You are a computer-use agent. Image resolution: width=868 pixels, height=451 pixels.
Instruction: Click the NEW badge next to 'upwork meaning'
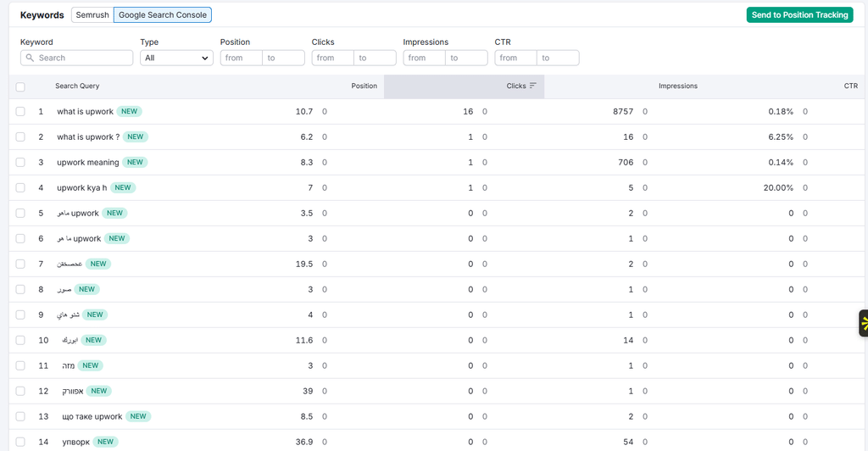135,162
